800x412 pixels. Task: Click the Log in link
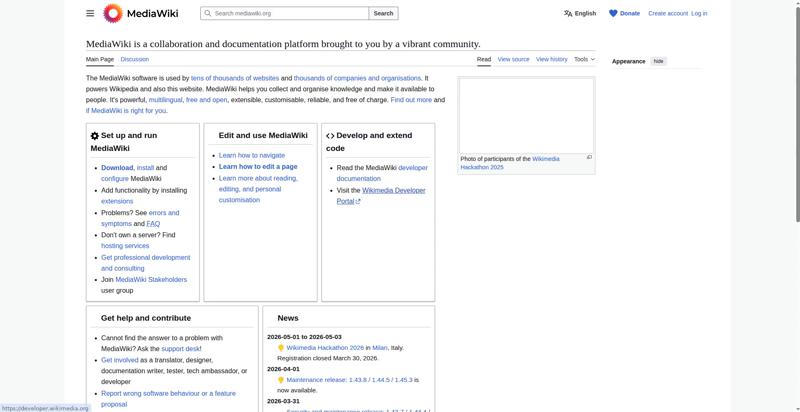coord(699,13)
